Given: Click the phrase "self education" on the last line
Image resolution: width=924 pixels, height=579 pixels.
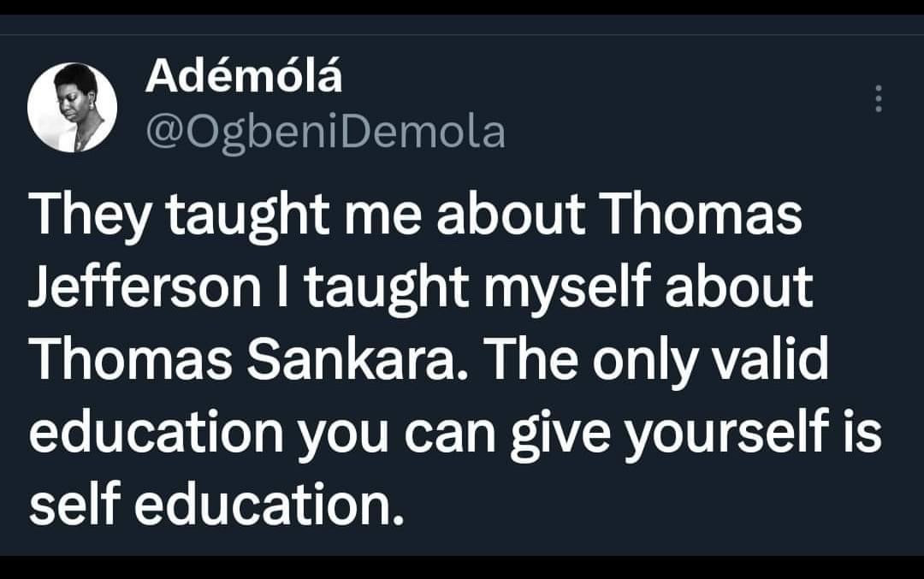Looking at the screenshot, I should (x=214, y=507).
